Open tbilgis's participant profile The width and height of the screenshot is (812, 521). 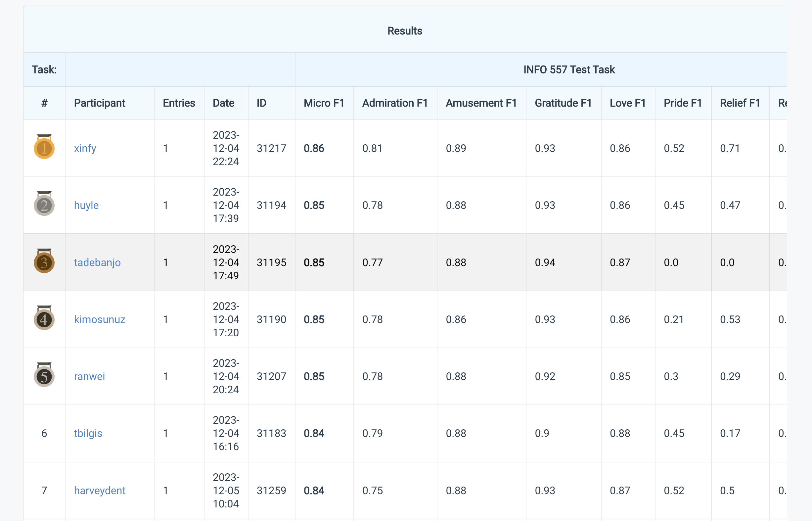pos(88,433)
